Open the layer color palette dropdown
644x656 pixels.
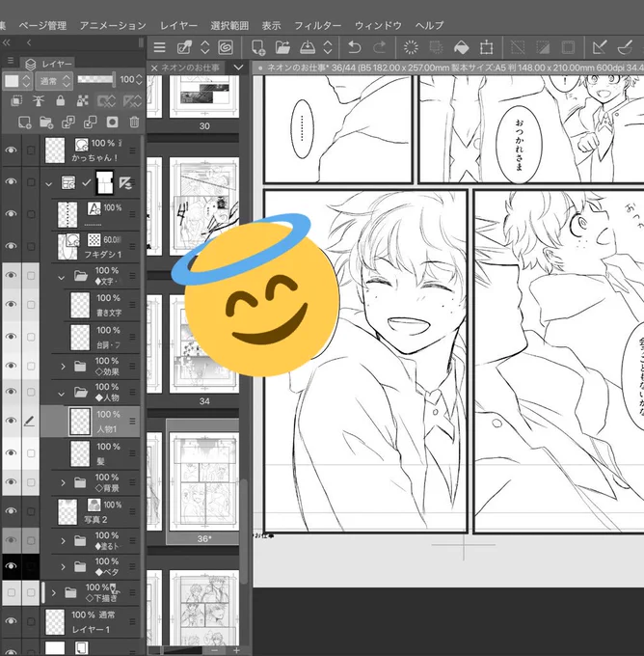coord(17,80)
